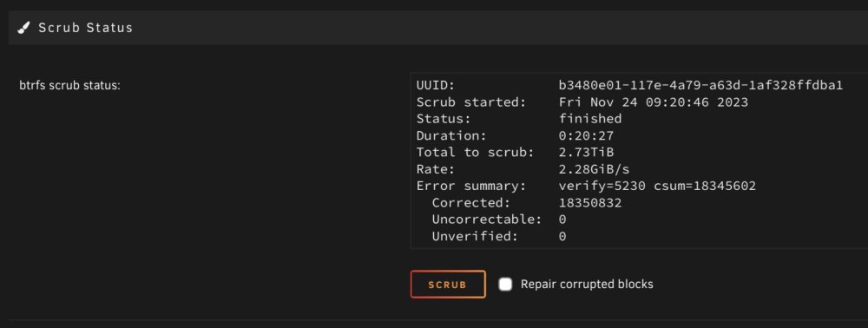The height and width of the screenshot is (328, 868).
Task: Click the Status value finished
Action: [x=590, y=119]
